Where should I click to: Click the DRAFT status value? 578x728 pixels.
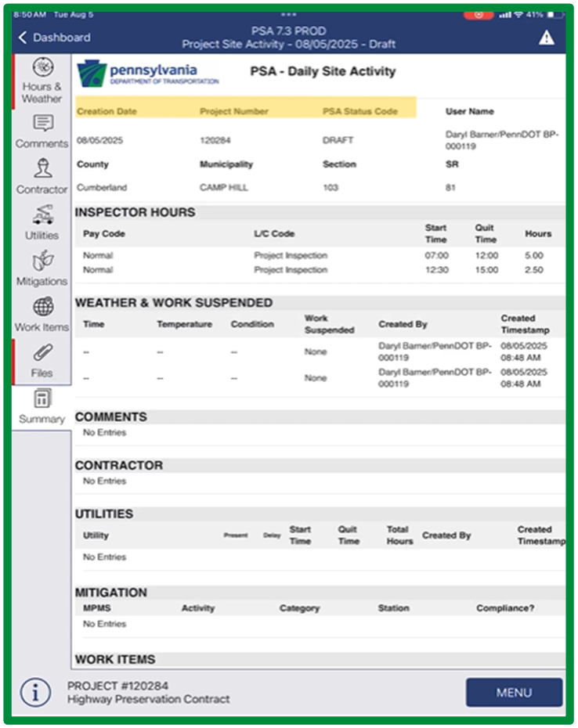pyautogui.click(x=338, y=140)
